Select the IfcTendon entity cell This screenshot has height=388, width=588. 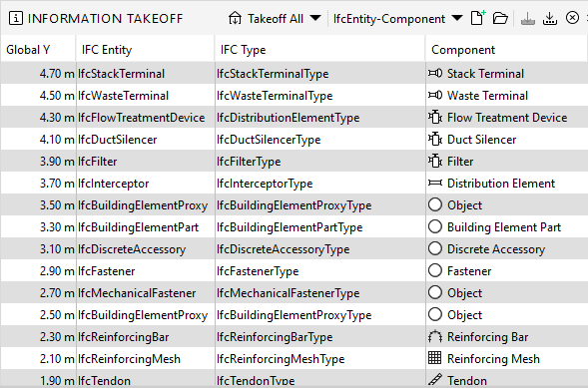tap(146, 378)
